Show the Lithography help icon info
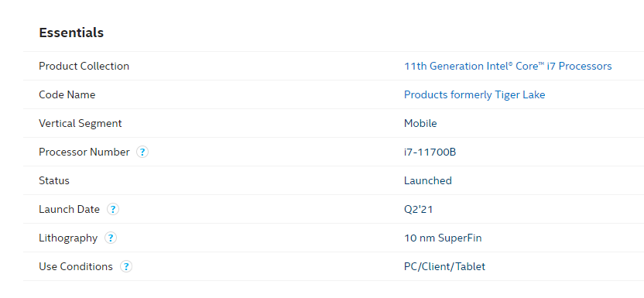Screen dimensions: 644x298 [x=111, y=238]
